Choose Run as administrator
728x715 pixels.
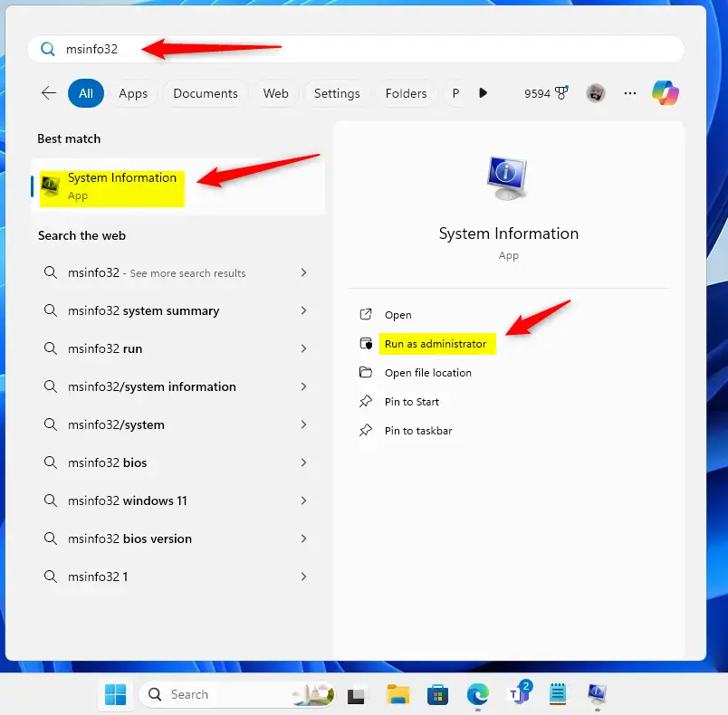coord(436,344)
